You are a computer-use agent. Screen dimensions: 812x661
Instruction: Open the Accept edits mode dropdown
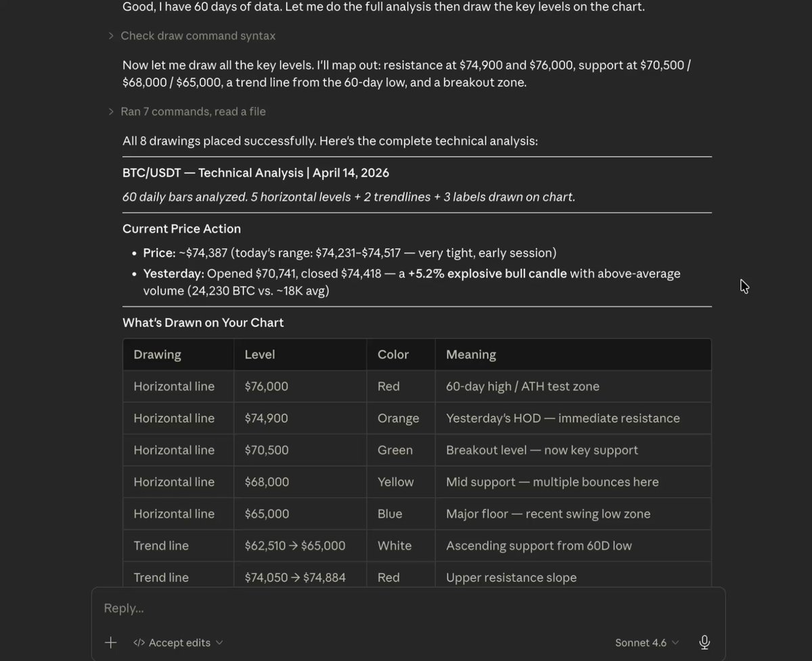coord(179,643)
